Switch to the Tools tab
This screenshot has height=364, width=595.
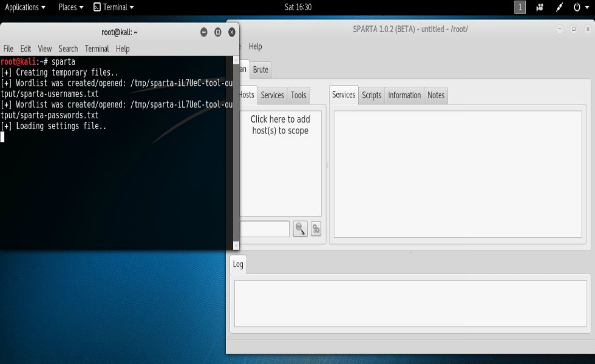298,95
